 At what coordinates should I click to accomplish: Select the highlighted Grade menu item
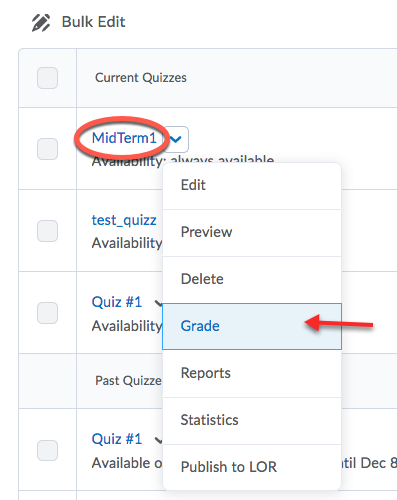pyautogui.click(x=252, y=326)
